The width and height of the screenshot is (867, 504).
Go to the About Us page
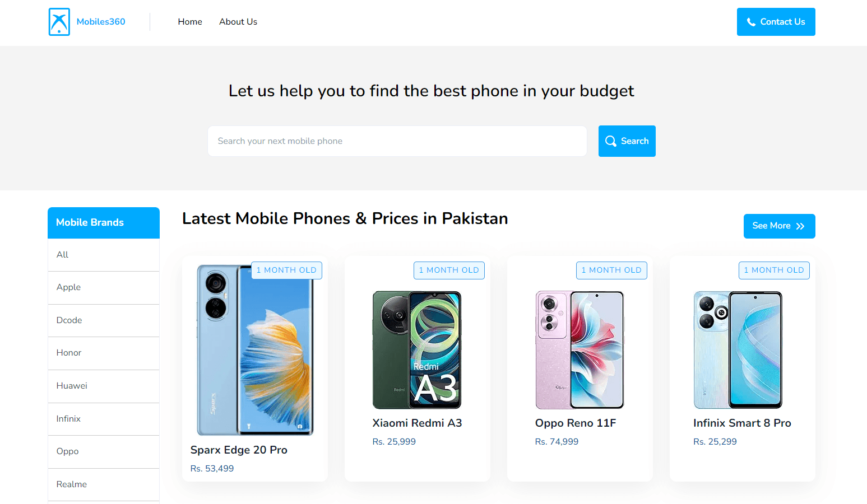pos(238,22)
